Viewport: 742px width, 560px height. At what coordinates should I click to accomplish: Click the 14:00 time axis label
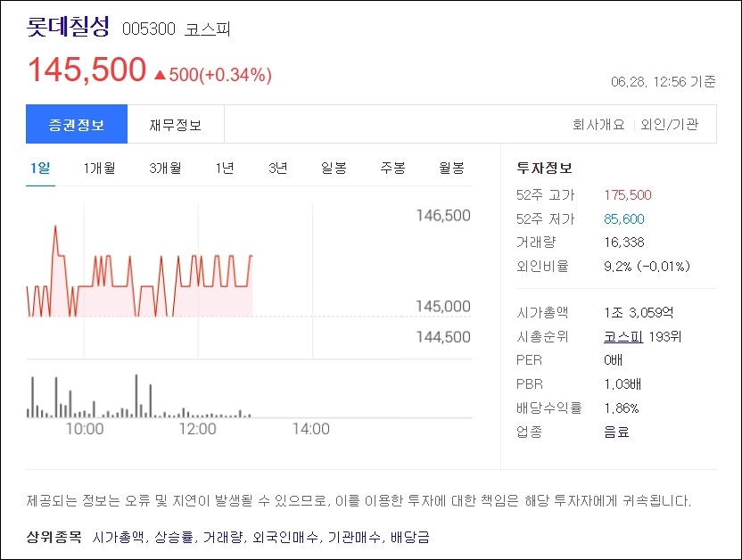coord(311,429)
